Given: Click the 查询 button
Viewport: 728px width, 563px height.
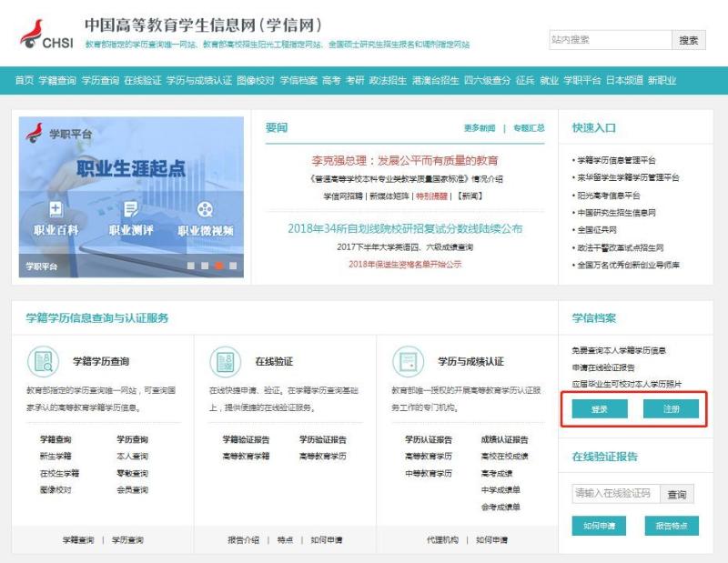Looking at the screenshot, I should coord(677,494).
